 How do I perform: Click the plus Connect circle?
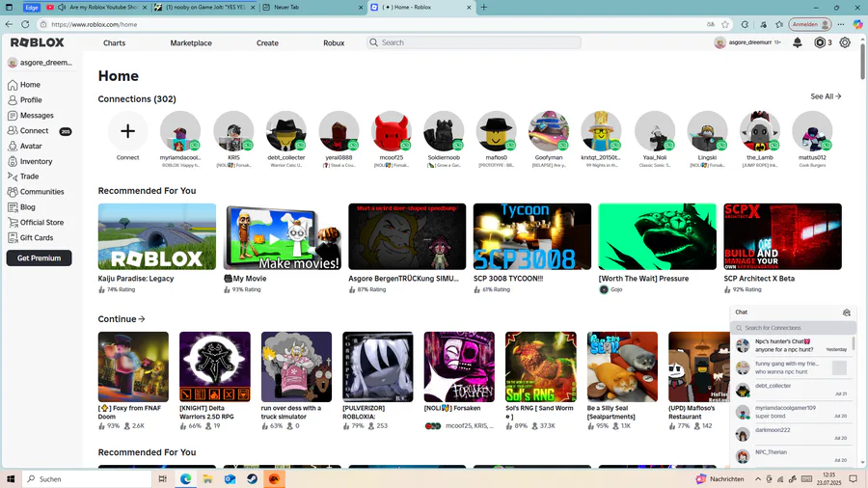(127, 131)
